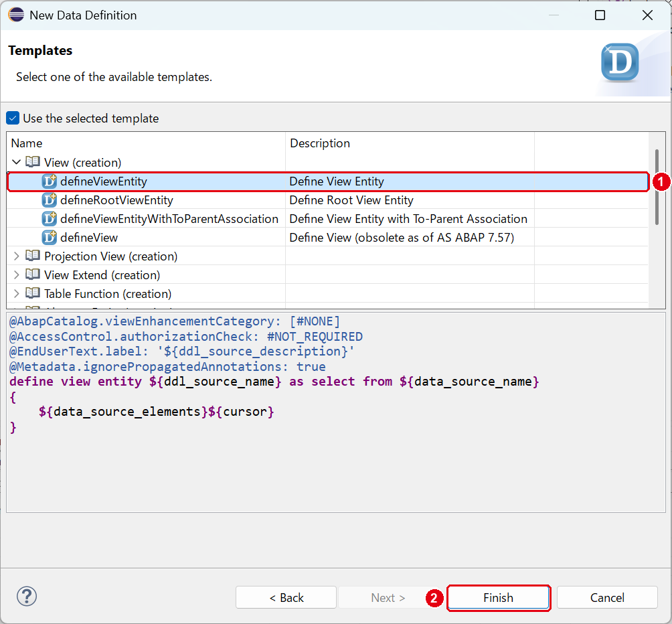Image resolution: width=672 pixels, height=624 pixels.
Task: Click the @AccessControl.authorizationCheck annotation line
Action: (x=186, y=336)
